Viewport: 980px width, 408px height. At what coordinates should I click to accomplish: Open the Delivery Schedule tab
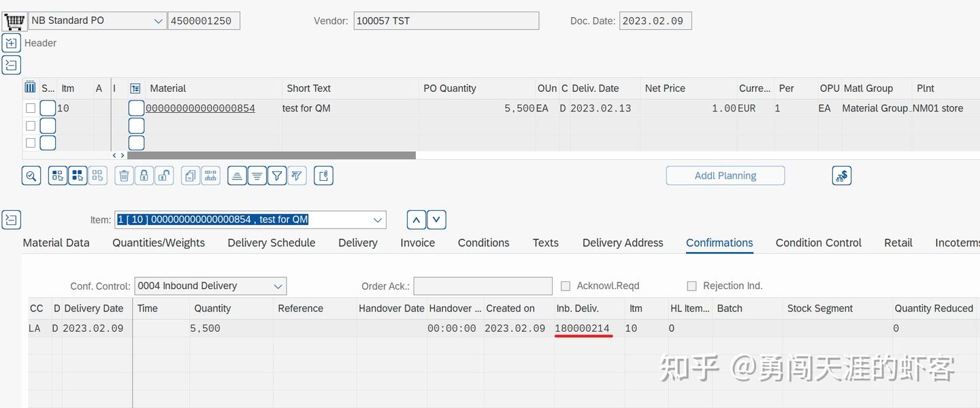[271, 243]
